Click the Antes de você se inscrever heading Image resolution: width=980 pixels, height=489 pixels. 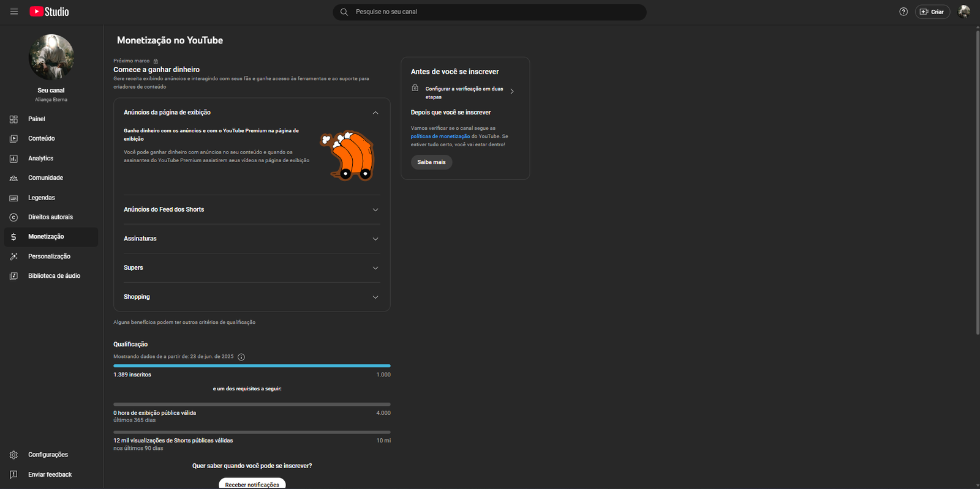pyautogui.click(x=455, y=72)
